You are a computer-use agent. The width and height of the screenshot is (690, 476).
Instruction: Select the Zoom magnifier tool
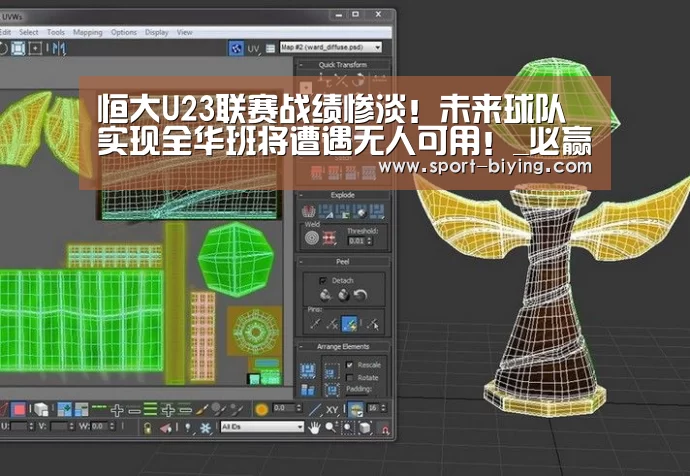coord(331,428)
